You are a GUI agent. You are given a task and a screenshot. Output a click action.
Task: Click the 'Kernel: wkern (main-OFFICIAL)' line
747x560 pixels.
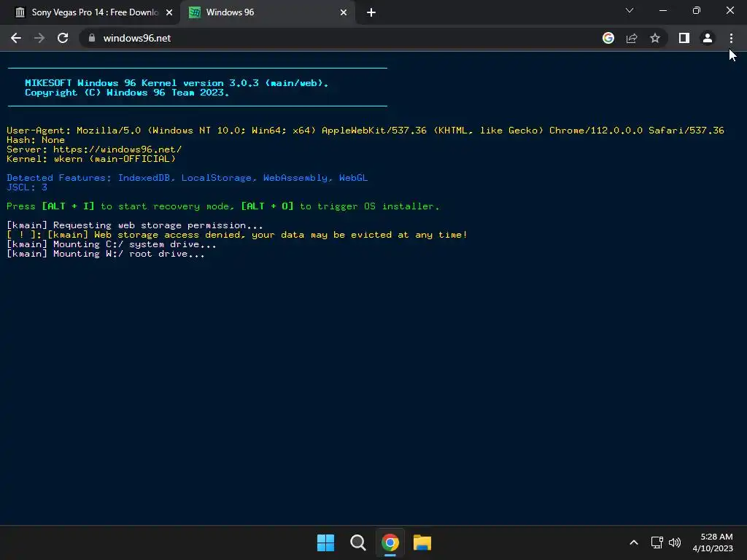click(91, 159)
